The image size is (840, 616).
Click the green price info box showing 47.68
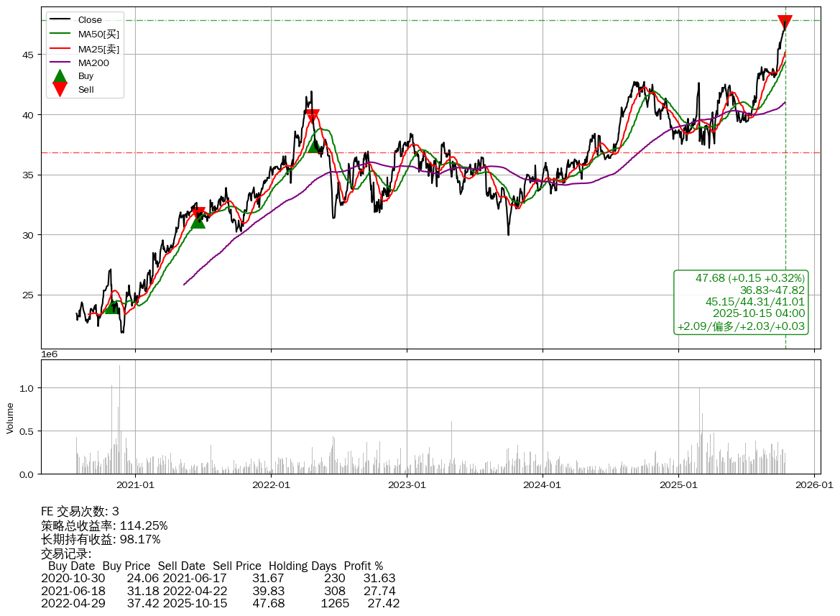(x=741, y=302)
